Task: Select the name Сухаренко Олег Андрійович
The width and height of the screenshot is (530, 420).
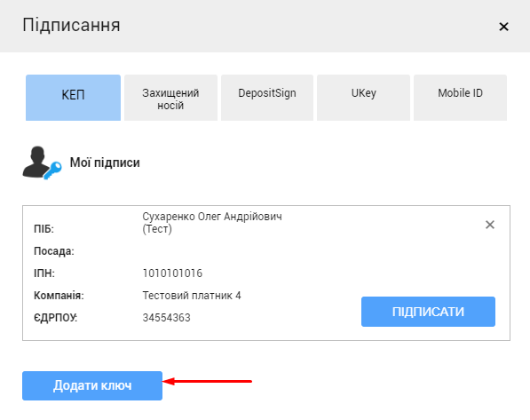Action: tap(212, 217)
